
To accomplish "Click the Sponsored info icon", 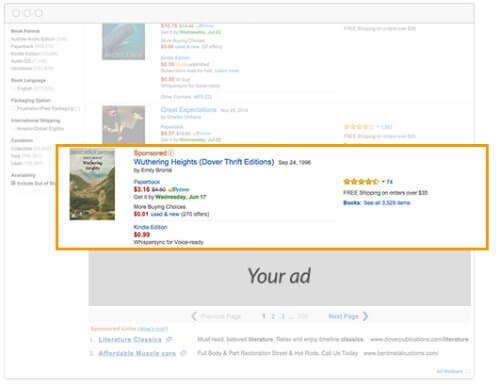I will [x=171, y=153].
